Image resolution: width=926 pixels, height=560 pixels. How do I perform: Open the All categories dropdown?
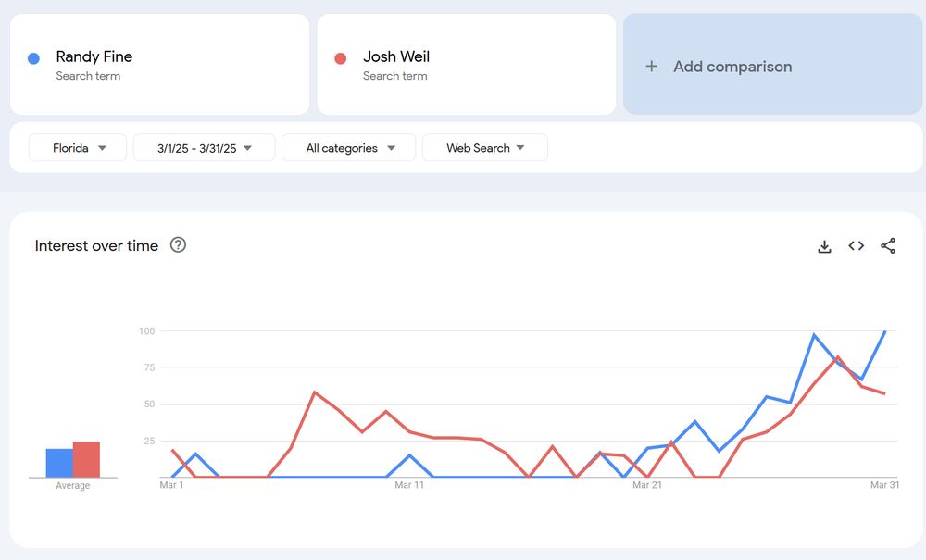[348, 148]
